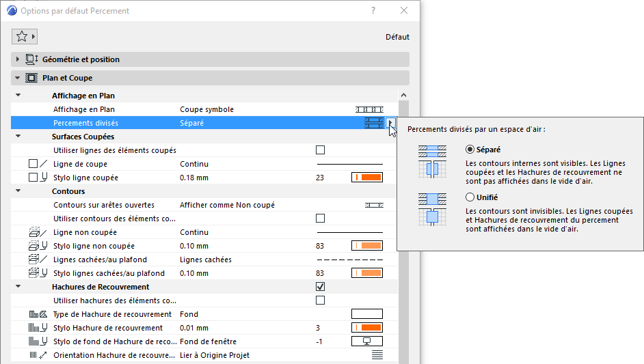Image resolution: width=644 pixels, height=364 pixels.
Task: Click the Stylo de fond de Hachure icon
Action: (x=38, y=341)
